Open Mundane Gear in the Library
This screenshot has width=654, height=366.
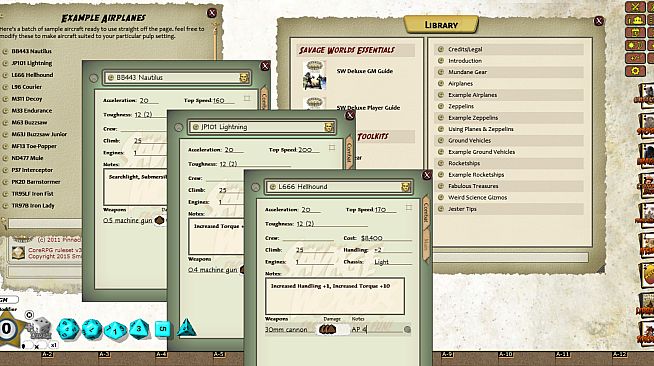pos(509,72)
